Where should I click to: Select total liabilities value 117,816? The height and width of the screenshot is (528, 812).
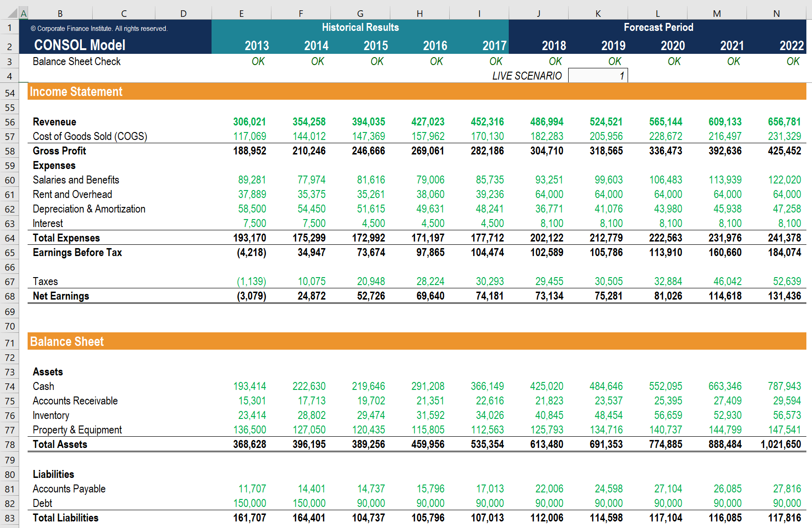[784, 518]
